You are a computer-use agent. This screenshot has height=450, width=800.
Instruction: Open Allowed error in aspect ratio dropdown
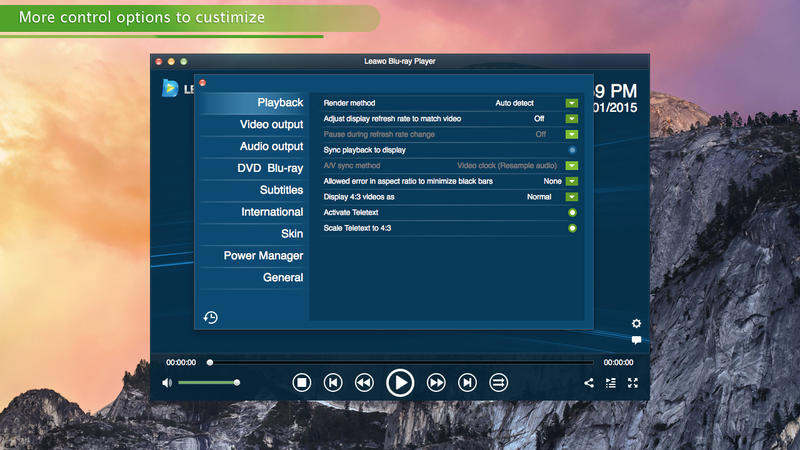point(571,181)
